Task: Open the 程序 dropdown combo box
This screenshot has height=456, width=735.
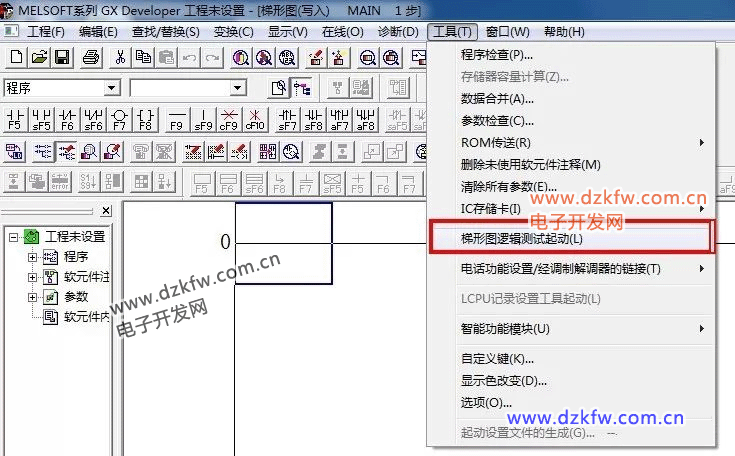Action: pos(112,88)
